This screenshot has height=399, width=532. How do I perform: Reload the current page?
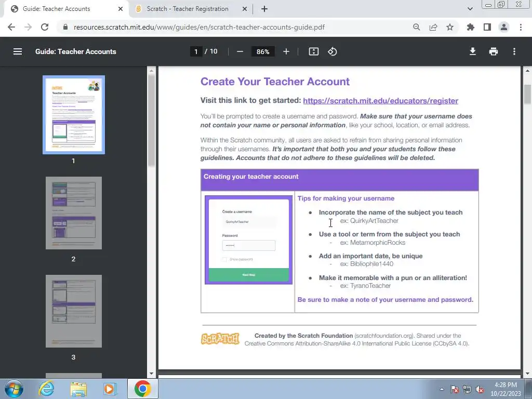(45, 27)
